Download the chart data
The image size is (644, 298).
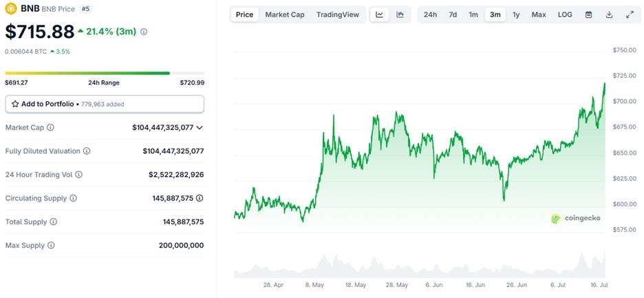coord(609,14)
